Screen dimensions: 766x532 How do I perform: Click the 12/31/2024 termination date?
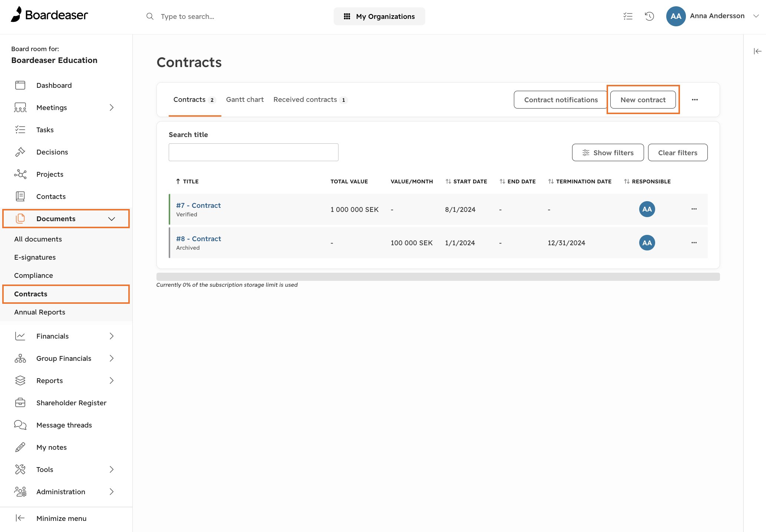click(x=566, y=243)
